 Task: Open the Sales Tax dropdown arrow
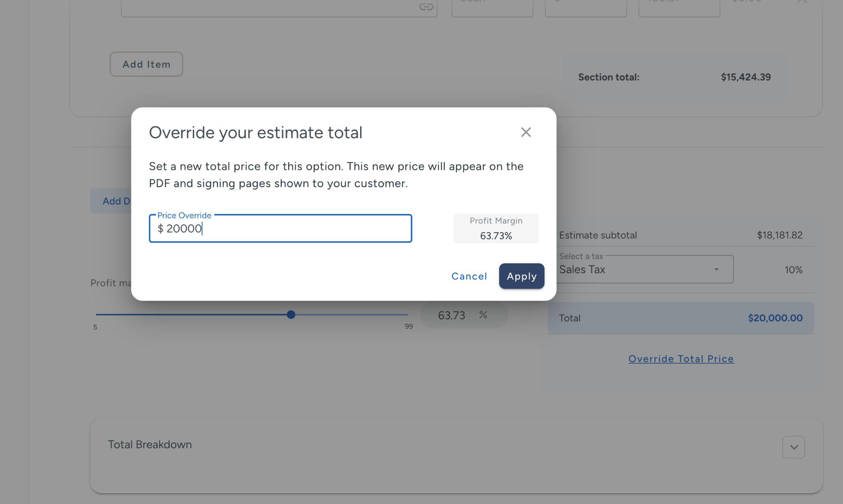pyautogui.click(x=716, y=269)
